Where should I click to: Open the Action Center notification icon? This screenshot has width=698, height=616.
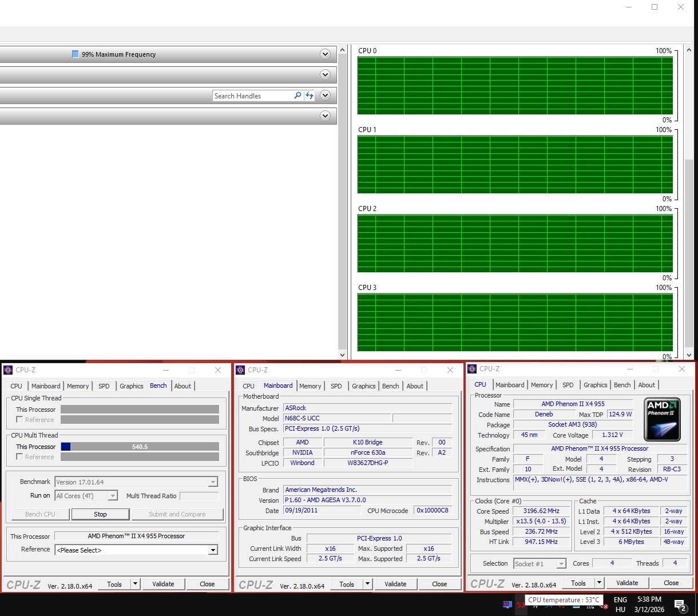(680, 605)
